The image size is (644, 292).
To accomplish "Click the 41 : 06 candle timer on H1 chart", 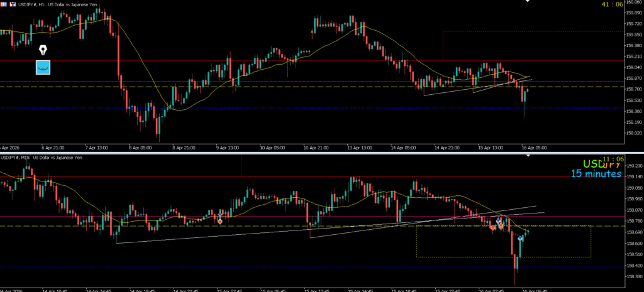I will (x=612, y=4).
